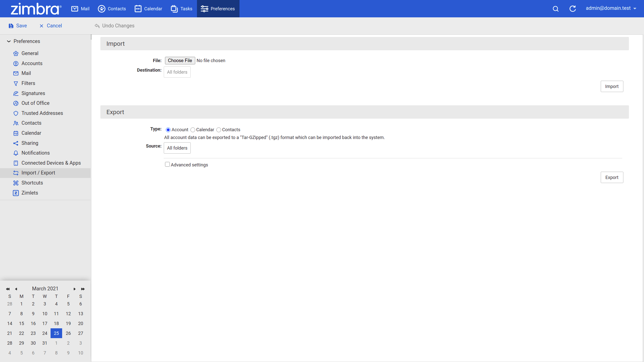The height and width of the screenshot is (362, 644).
Task: Switch to the General preferences section
Action: tap(30, 53)
